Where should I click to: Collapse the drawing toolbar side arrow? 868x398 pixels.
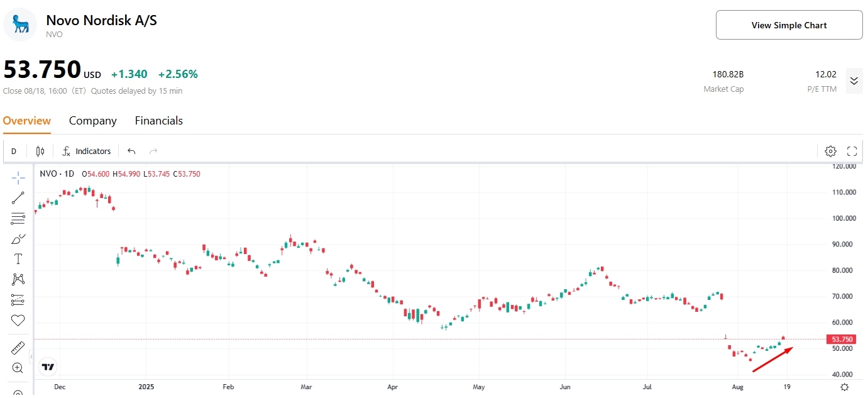(32, 357)
